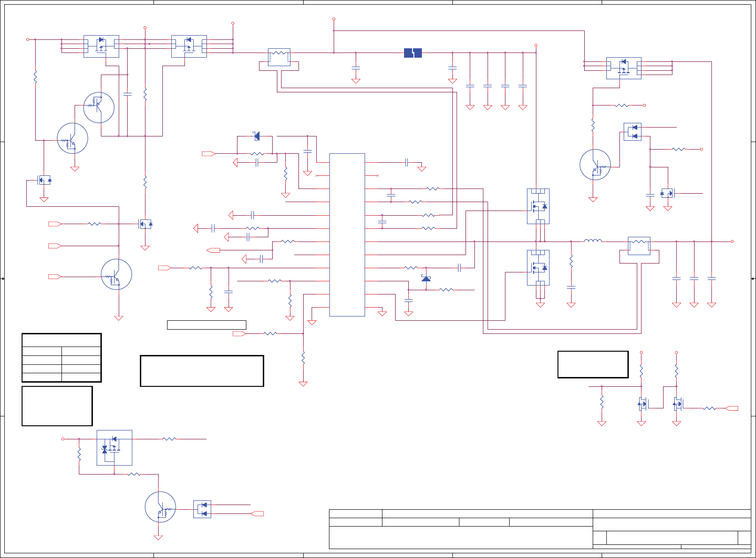Select the inductor coil symbol on the output line
This screenshot has height=558, width=756.
coord(593,241)
